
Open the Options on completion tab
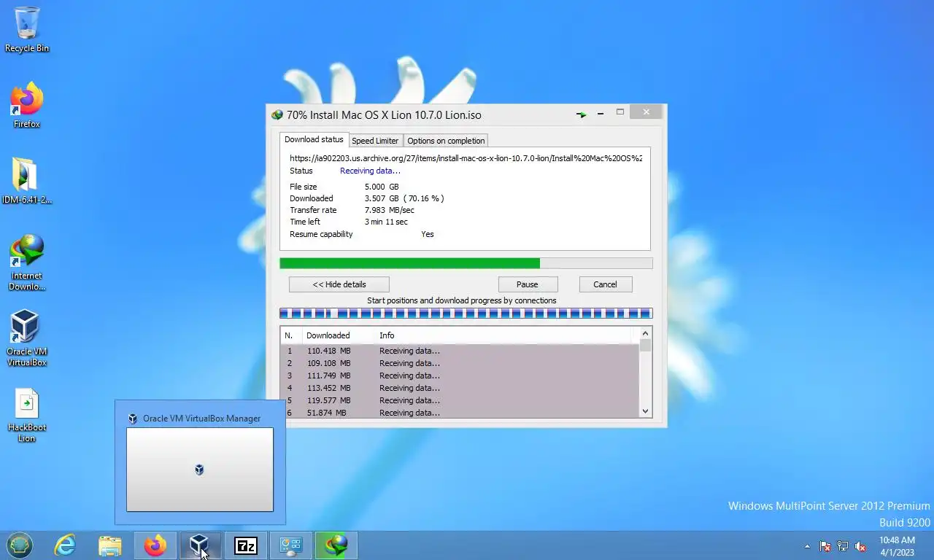coord(446,141)
